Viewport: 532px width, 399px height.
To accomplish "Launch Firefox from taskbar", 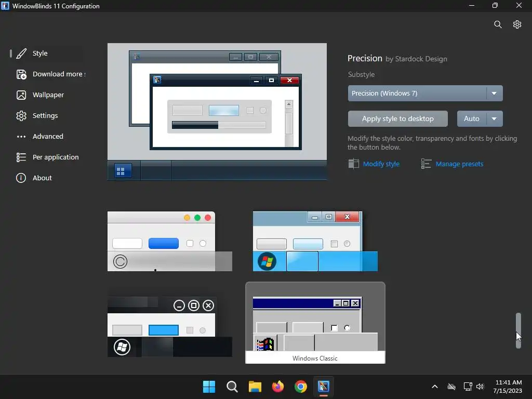I will coord(278,387).
